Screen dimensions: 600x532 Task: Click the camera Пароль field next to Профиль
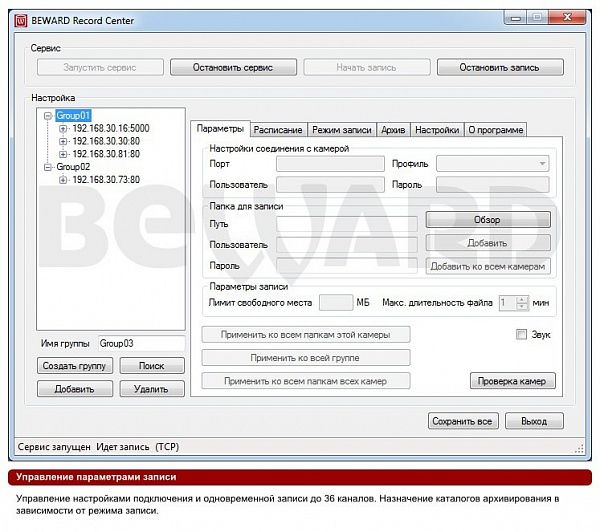point(493,184)
